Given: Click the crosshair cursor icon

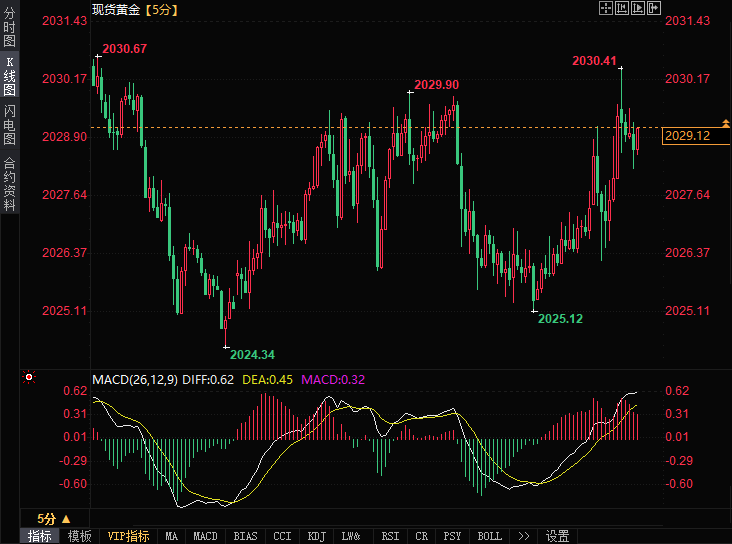Looking at the screenshot, I should [x=605, y=8].
